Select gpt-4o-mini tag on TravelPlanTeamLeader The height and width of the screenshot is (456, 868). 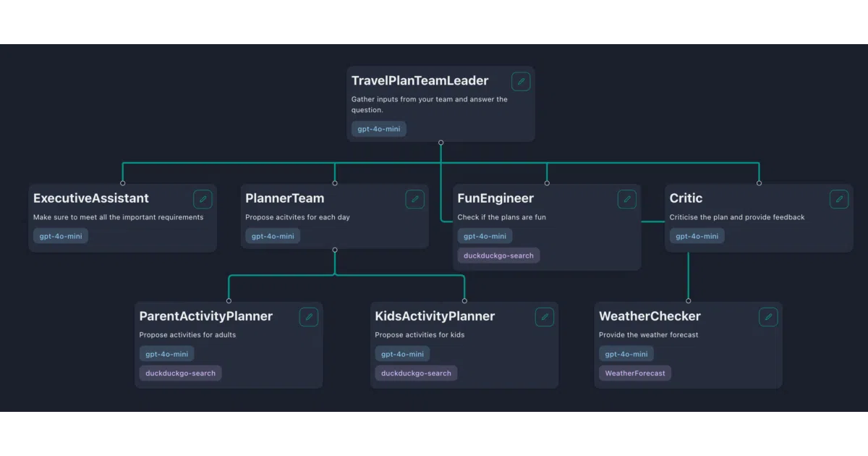pos(379,129)
